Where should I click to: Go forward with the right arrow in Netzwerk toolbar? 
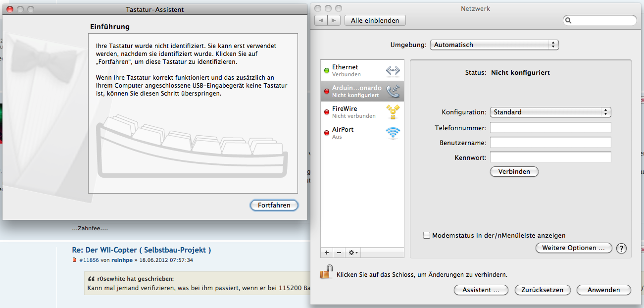click(x=334, y=20)
